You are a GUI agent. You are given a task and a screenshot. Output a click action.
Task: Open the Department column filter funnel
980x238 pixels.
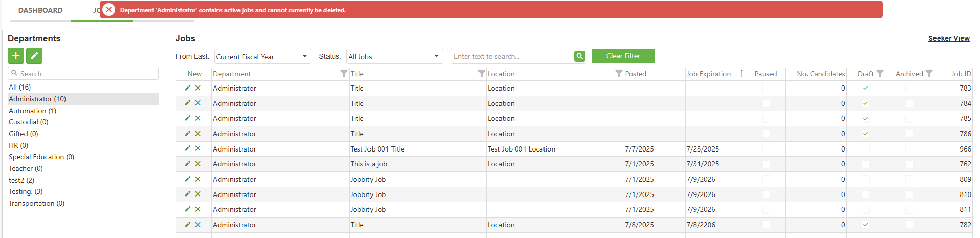344,74
